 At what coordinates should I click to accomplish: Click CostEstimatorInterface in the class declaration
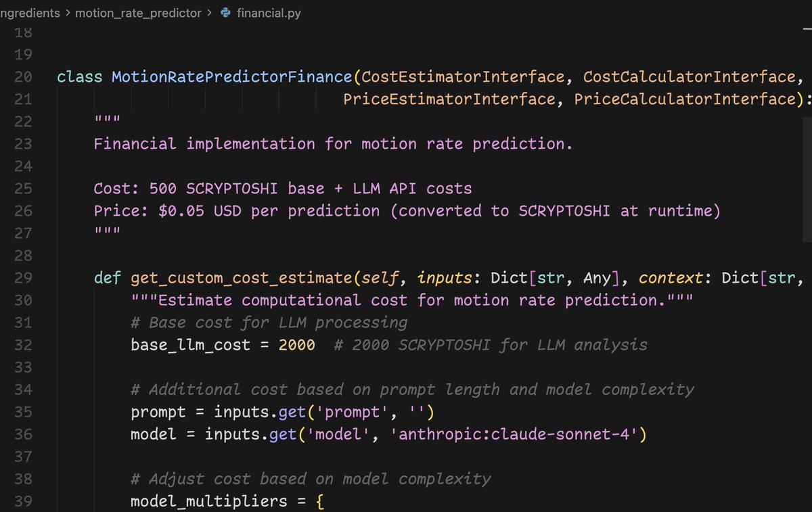pyautogui.click(x=464, y=77)
